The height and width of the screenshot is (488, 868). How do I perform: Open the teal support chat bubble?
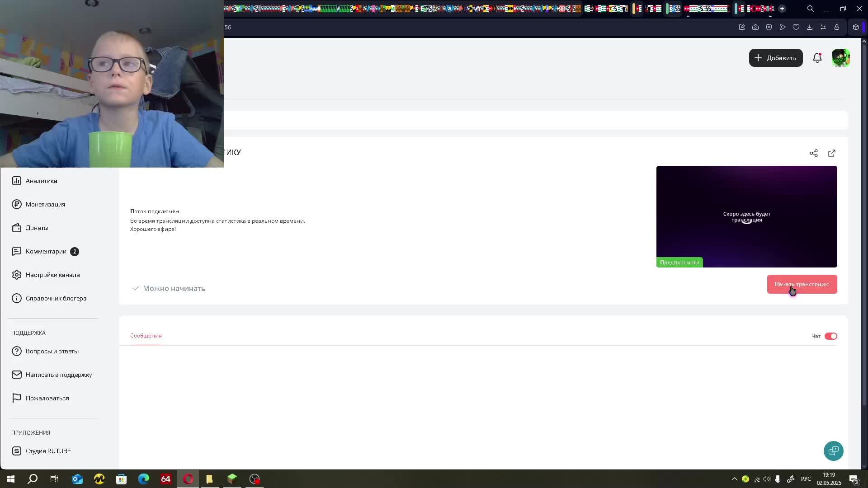point(833,451)
